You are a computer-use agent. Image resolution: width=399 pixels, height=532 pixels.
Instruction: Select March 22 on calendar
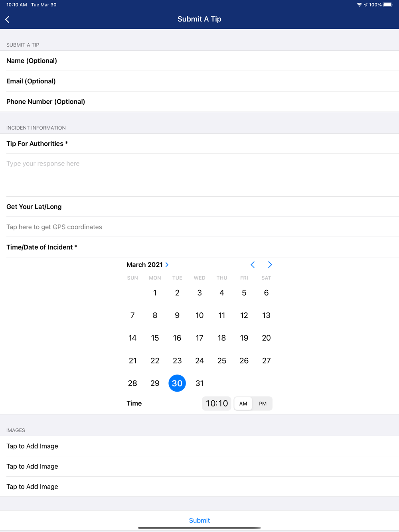coord(155,361)
